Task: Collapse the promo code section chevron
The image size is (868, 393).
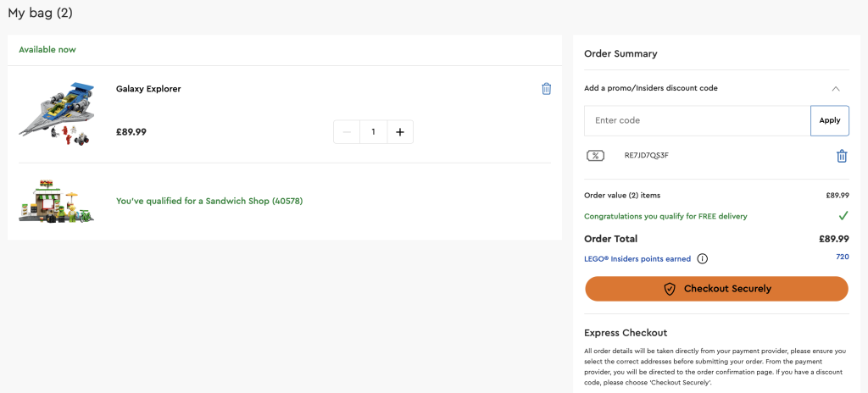Action: [836, 89]
